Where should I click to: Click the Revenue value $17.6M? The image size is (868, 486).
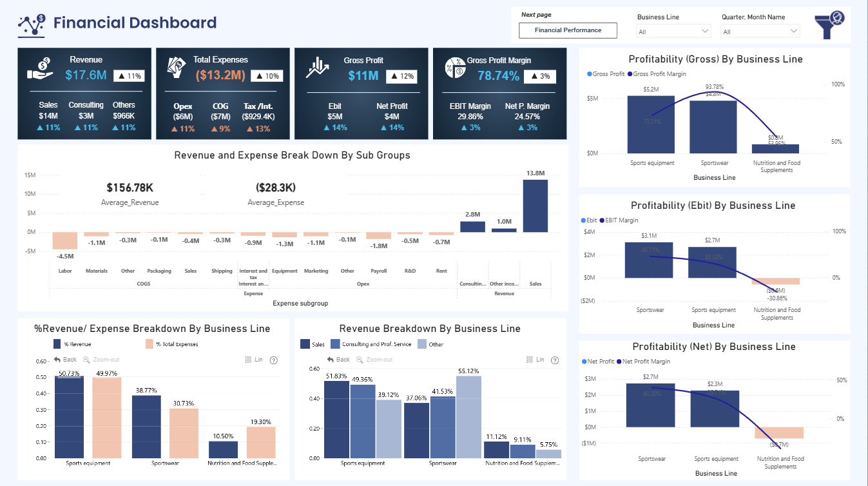86,75
